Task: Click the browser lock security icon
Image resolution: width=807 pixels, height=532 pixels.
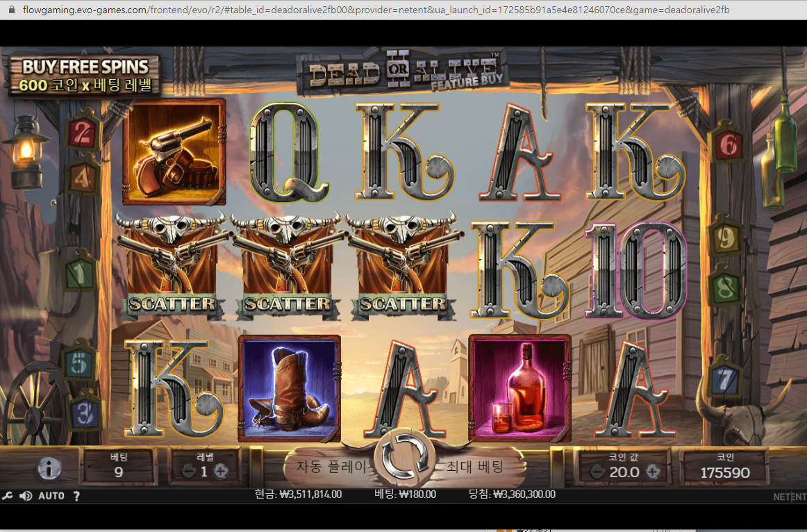Action: click(x=11, y=10)
